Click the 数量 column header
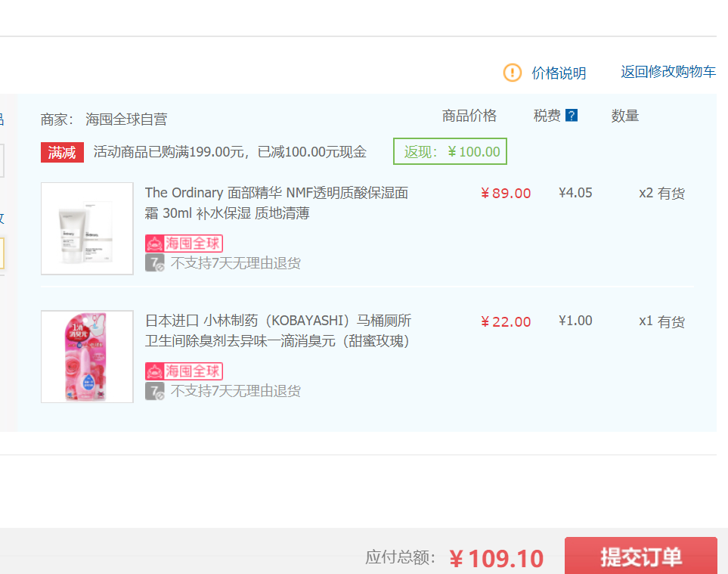This screenshot has width=728, height=574. click(x=625, y=116)
